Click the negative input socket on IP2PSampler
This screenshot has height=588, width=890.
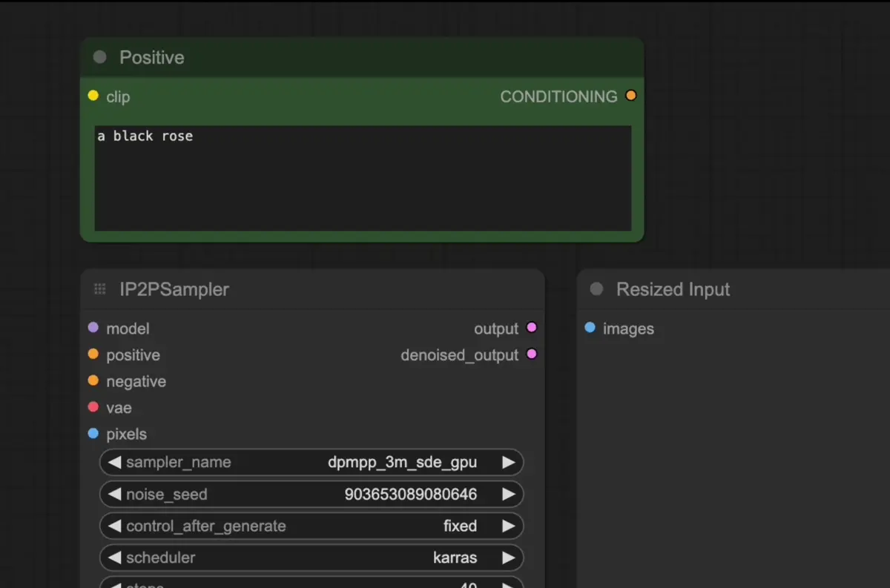[x=93, y=381]
